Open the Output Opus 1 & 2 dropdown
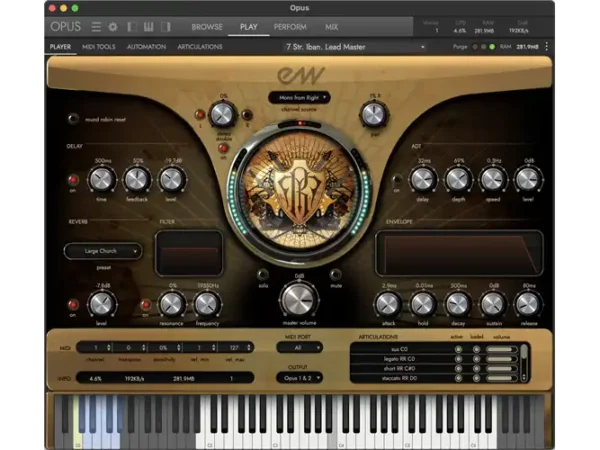This screenshot has height=450, width=600. coord(300,378)
